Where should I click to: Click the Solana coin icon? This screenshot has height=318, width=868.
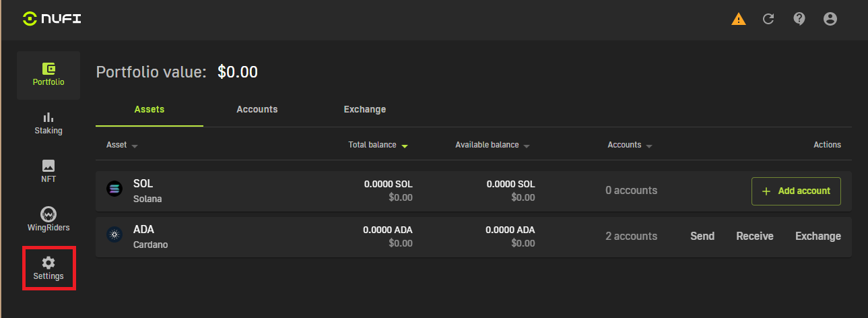114,189
